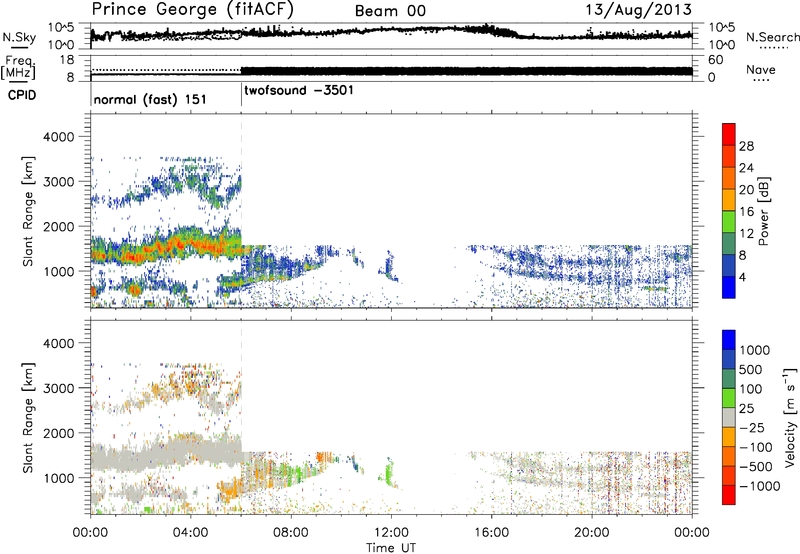Click the "1000" tick at top of Velocity color bar
This screenshot has width=800, height=554.
tap(755, 350)
